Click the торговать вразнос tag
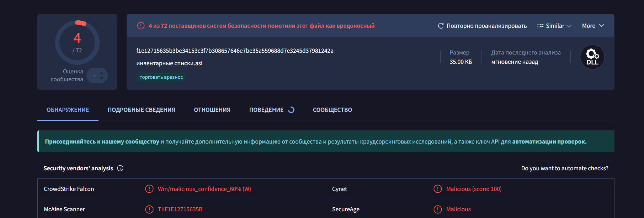 click(x=161, y=77)
